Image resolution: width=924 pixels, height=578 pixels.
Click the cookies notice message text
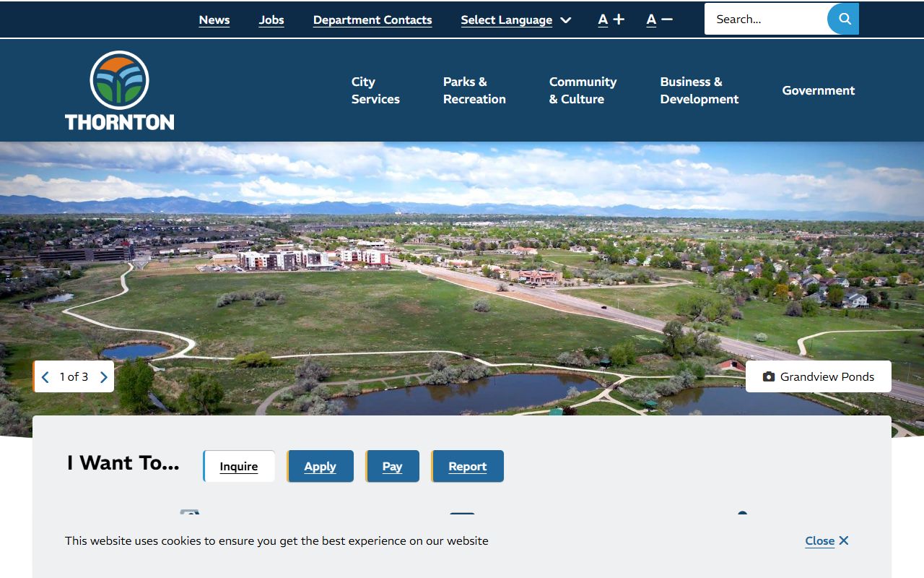276,540
